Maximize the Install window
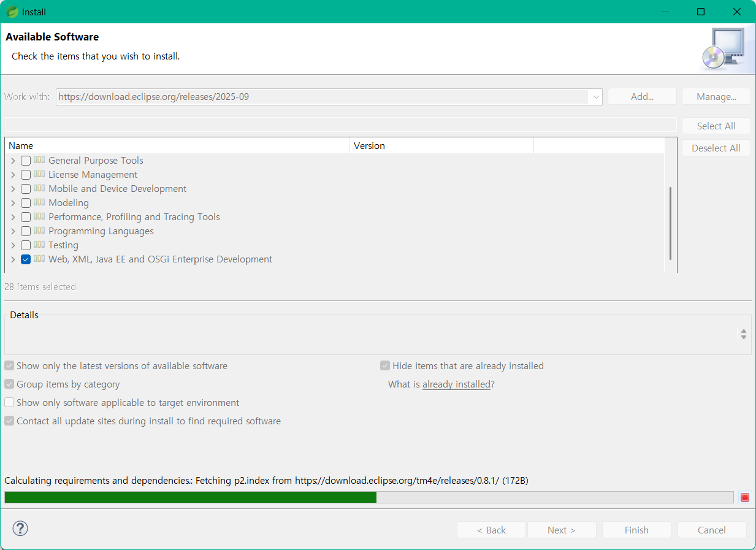 tap(701, 12)
